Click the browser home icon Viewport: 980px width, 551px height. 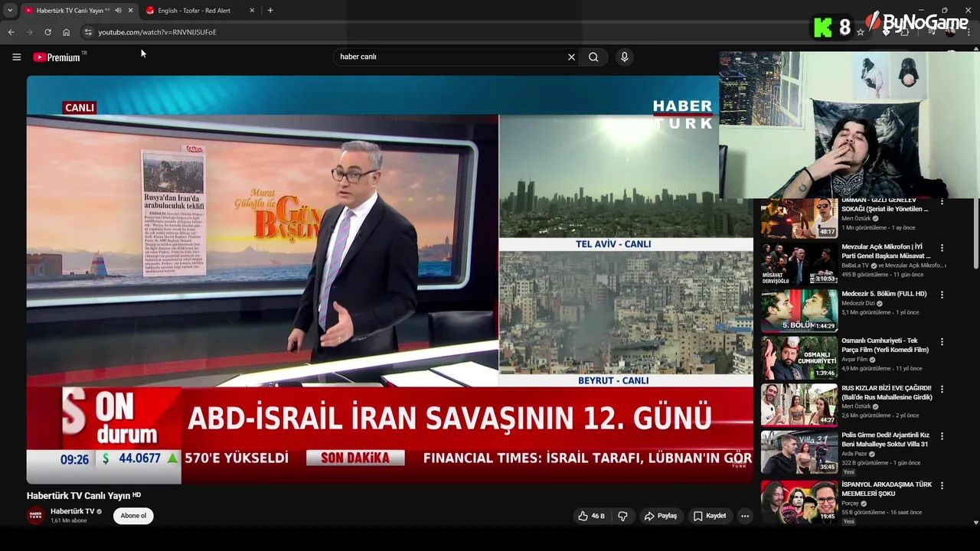tap(66, 32)
